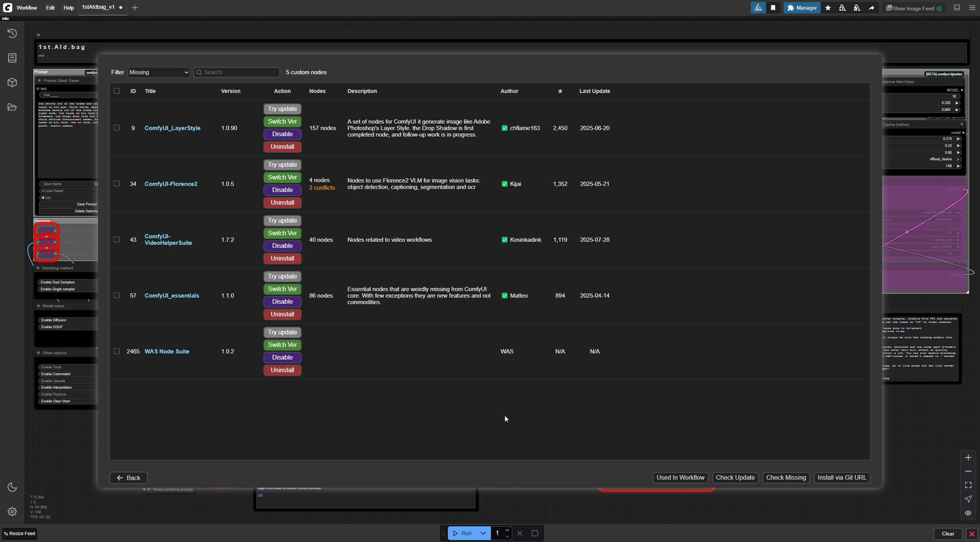Toggle link visibility eye icon
The image size is (980, 542).
tap(968, 513)
